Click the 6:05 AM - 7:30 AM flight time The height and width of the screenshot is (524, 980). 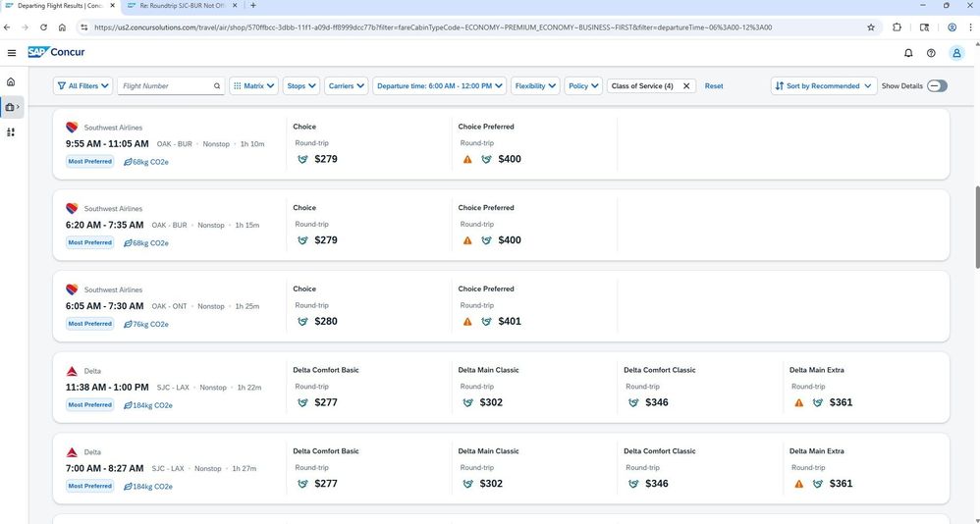click(x=104, y=307)
